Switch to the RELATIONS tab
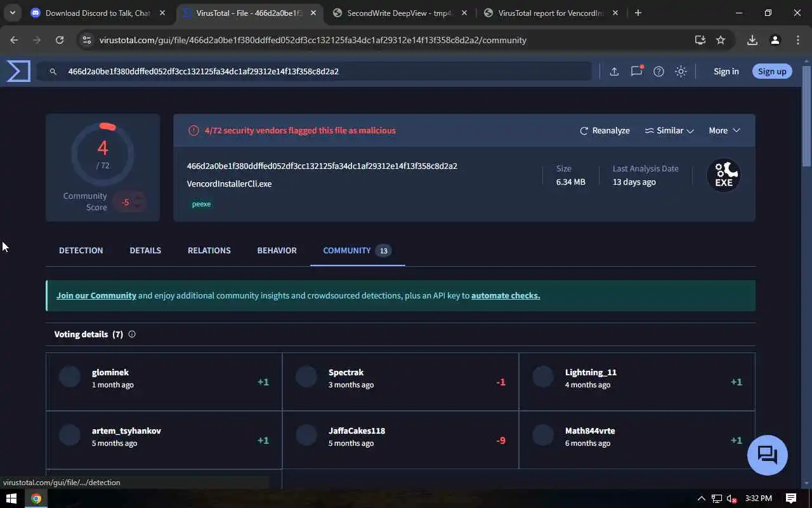 (x=209, y=250)
